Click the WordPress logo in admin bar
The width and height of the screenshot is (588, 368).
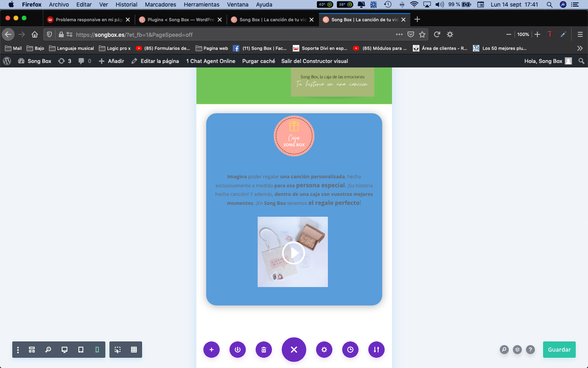(x=7, y=61)
